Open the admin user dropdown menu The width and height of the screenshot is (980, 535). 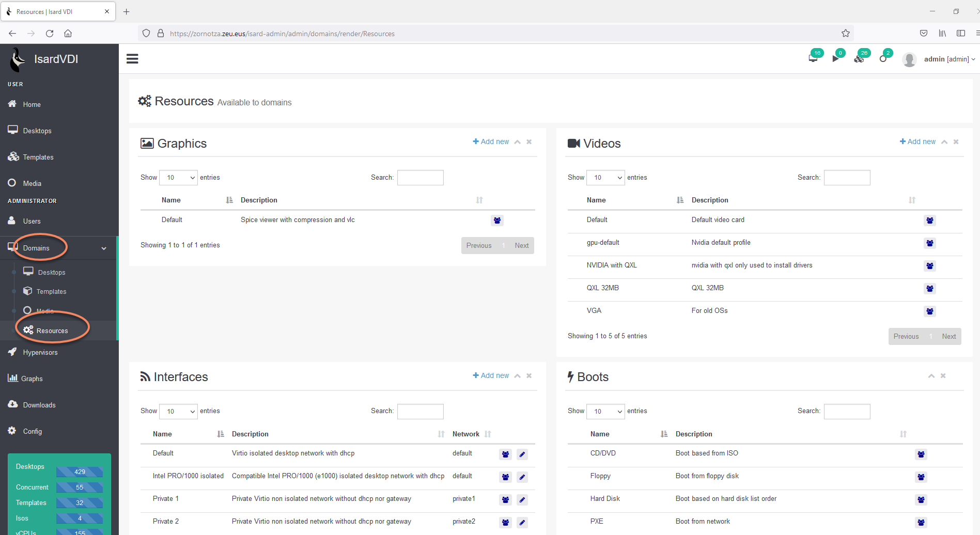(x=949, y=59)
